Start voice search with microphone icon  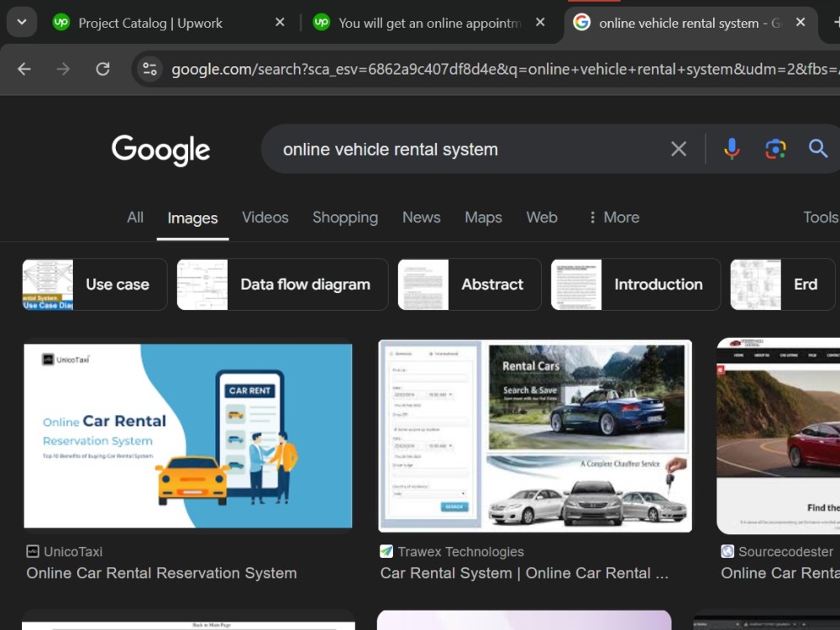[732, 149]
